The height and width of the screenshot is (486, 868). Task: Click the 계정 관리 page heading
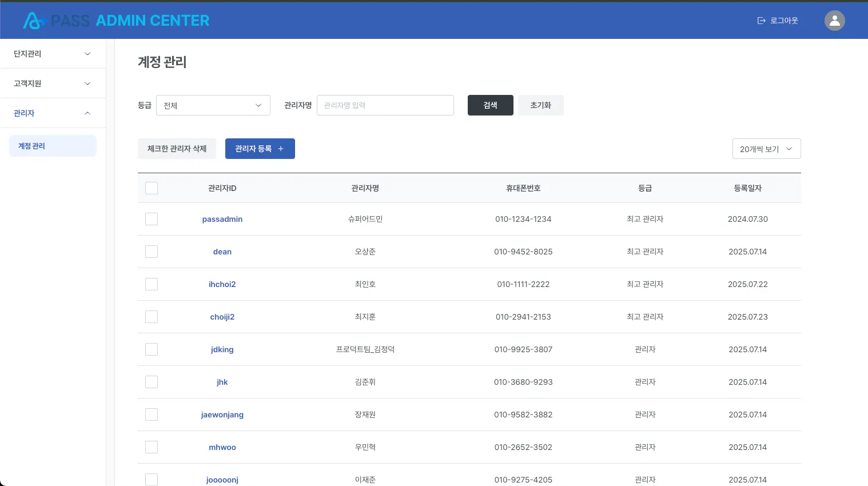pyautogui.click(x=162, y=62)
